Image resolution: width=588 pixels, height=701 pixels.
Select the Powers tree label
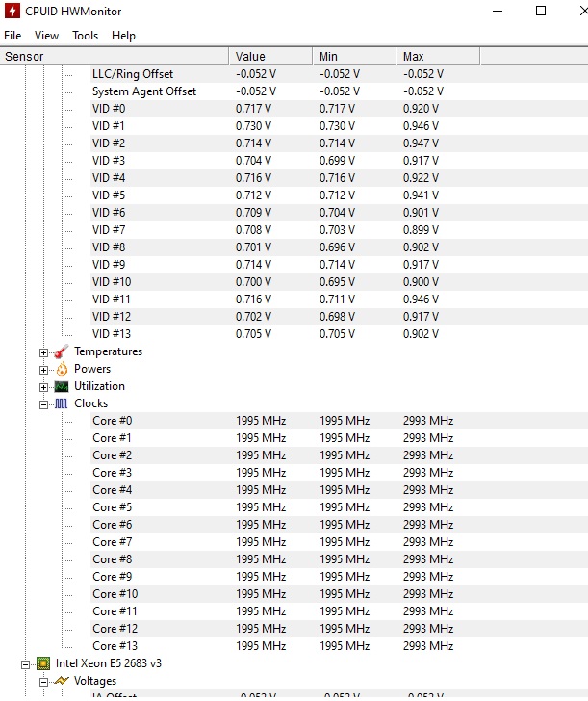point(92,369)
